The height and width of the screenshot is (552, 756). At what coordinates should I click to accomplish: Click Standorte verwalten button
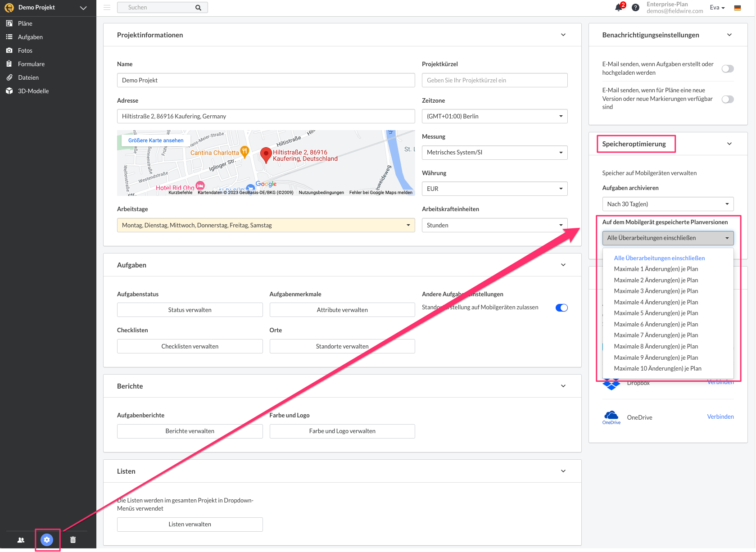(342, 346)
